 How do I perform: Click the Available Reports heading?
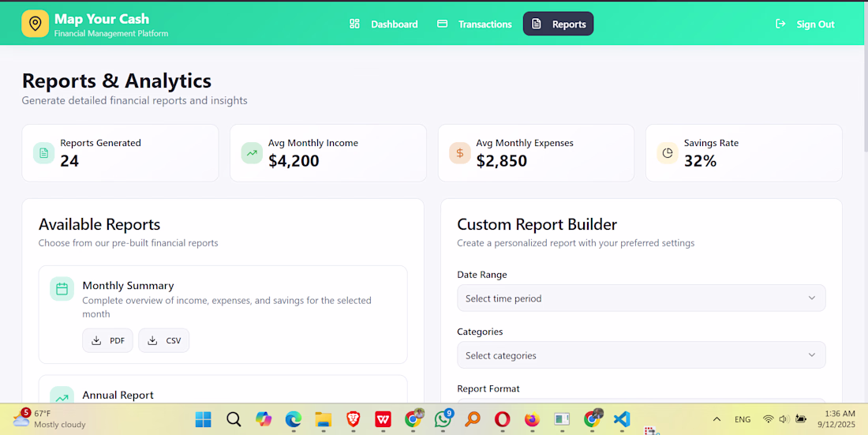pos(99,224)
